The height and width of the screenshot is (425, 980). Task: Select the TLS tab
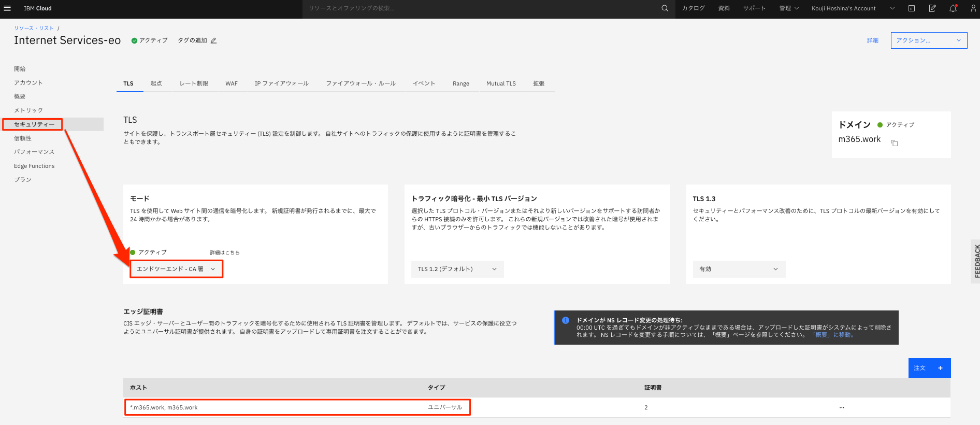128,83
